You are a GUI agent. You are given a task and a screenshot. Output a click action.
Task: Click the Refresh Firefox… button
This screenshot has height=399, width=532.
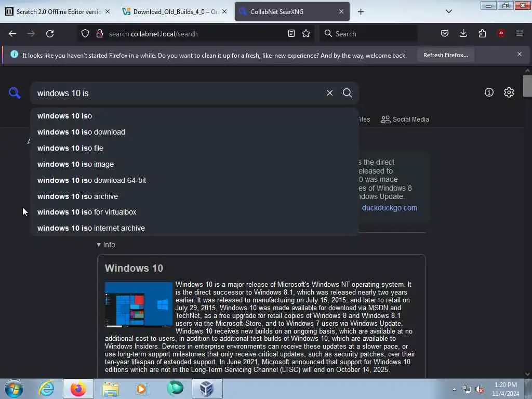pyautogui.click(x=445, y=55)
